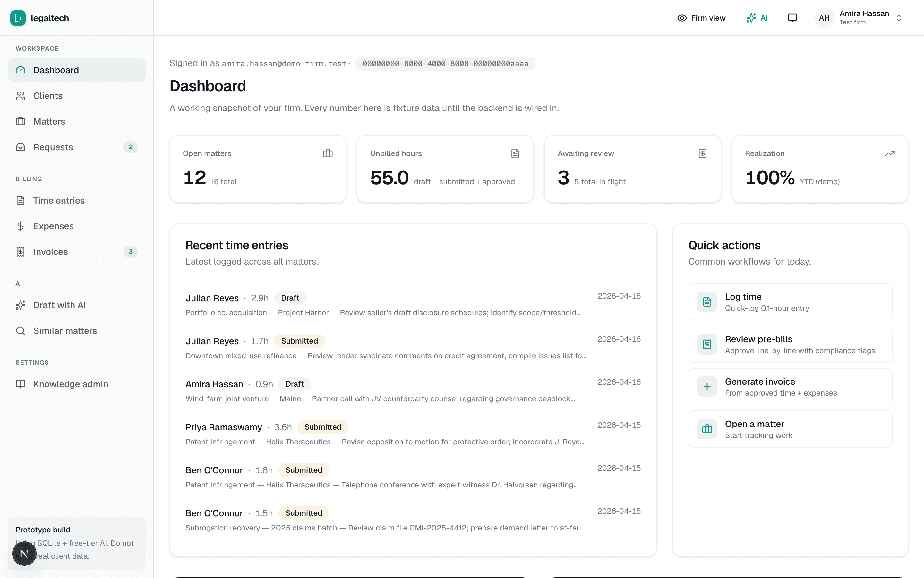The image size is (924, 578).
Task: Click the Open matters stat card
Action: click(x=258, y=169)
